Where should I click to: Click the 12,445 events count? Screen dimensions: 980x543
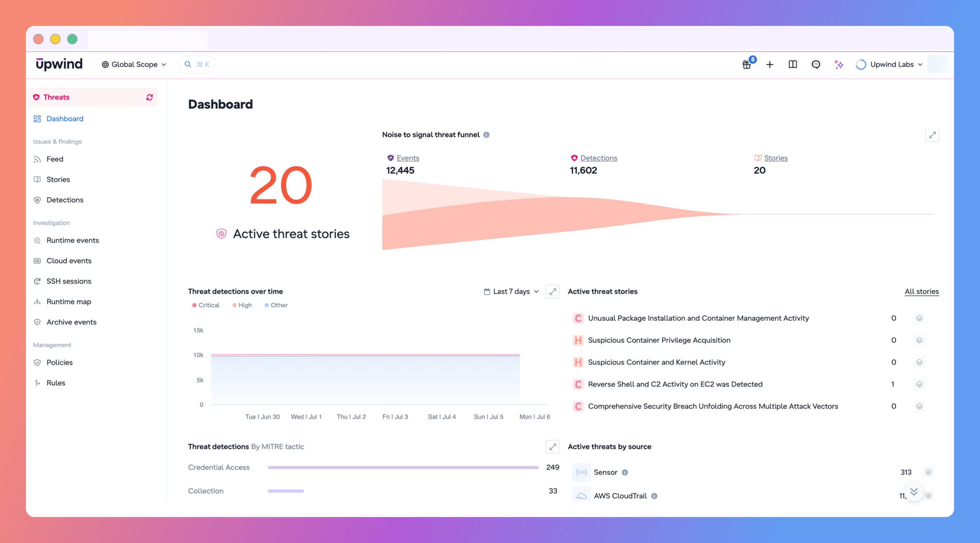pos(400,170)
